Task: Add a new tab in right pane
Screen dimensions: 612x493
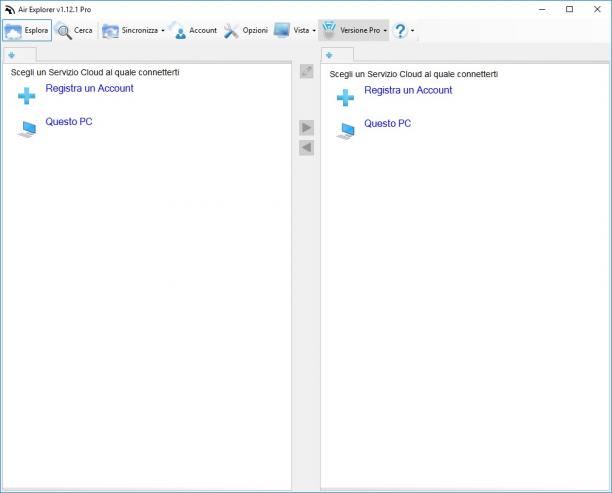Action: (x=329, y=55)
